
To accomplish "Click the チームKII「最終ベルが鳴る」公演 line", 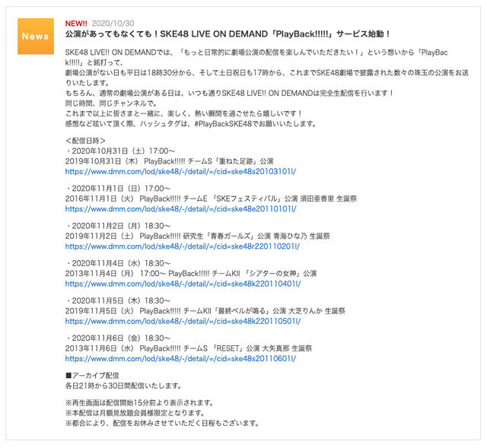I will (x=205, y=311).
